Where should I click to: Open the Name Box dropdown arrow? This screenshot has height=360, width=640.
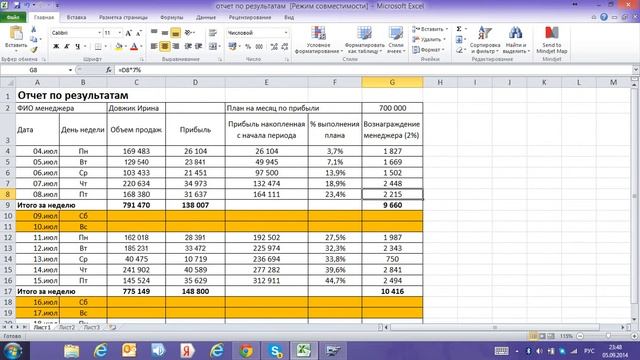[x=70, y=70]
